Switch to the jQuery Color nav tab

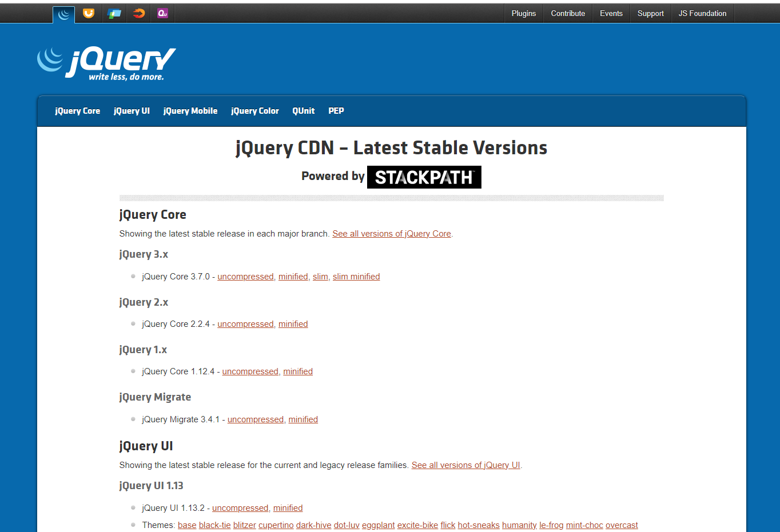[255, 111]
